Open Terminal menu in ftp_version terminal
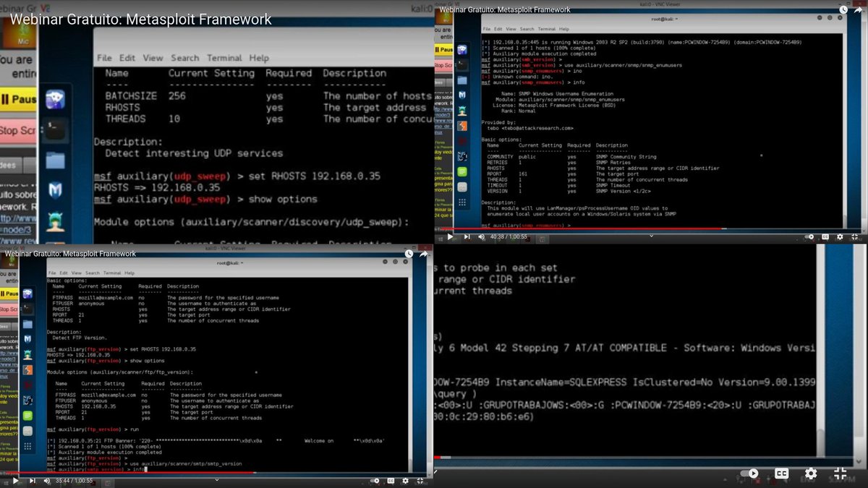 tap(111, 273)
